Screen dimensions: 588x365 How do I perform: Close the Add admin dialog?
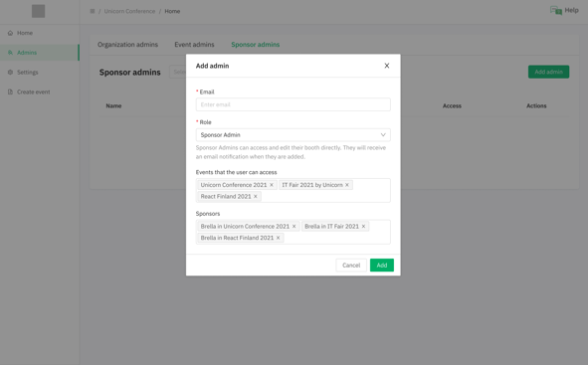click(x=387, y=66)
